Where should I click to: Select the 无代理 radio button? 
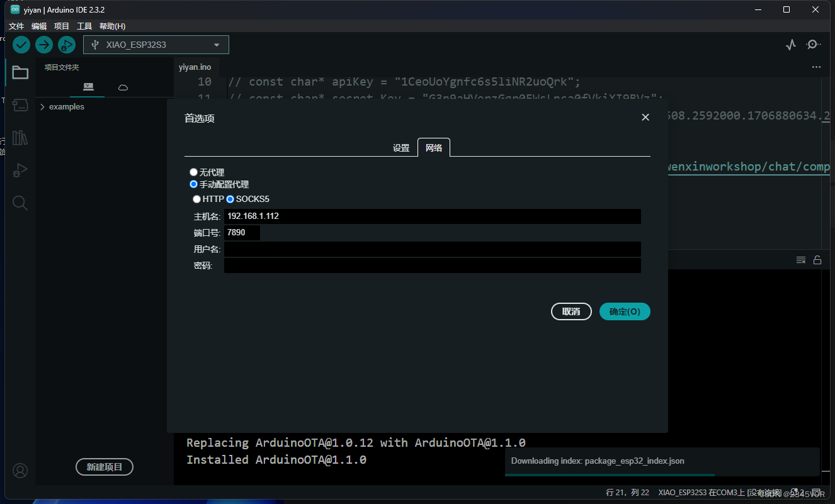(x=193, y=172)
